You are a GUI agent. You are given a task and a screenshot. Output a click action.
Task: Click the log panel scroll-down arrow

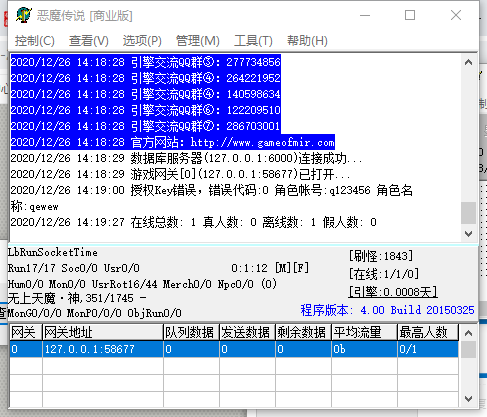coord(468,234)
